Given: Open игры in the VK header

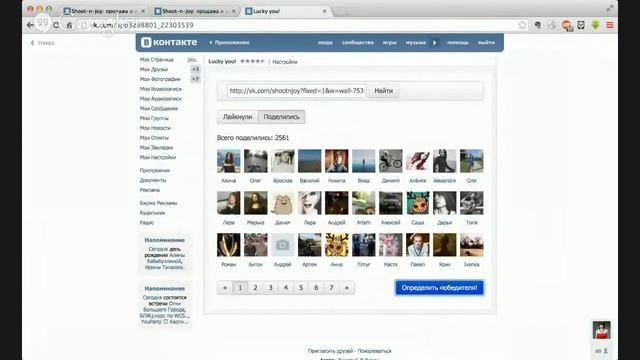Looking at the screenshot, I should click(x=389, y=42).
